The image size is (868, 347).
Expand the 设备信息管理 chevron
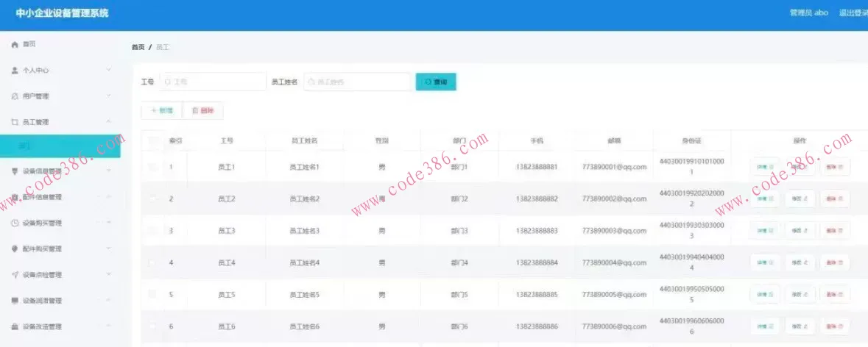click(109, 171)
